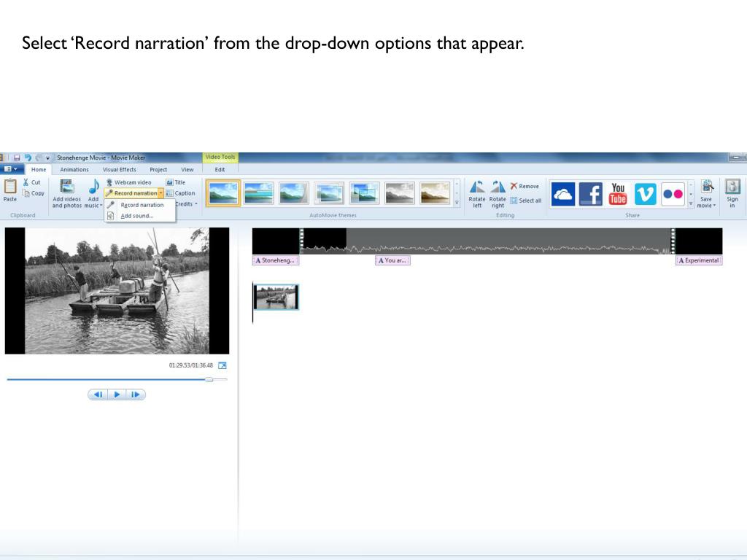Share the movie to OneDrive

[x=562, y=194]
